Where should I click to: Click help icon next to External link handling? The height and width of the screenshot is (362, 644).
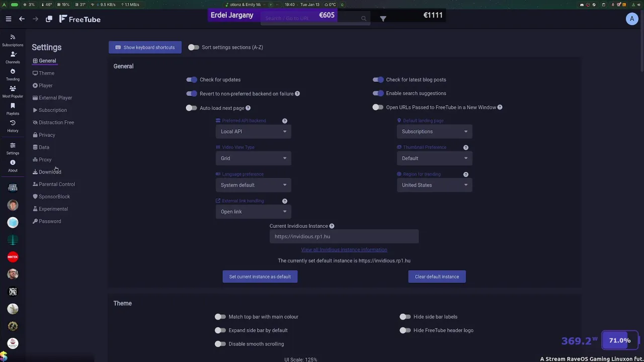pyautogui.click(x=285, y=201)
